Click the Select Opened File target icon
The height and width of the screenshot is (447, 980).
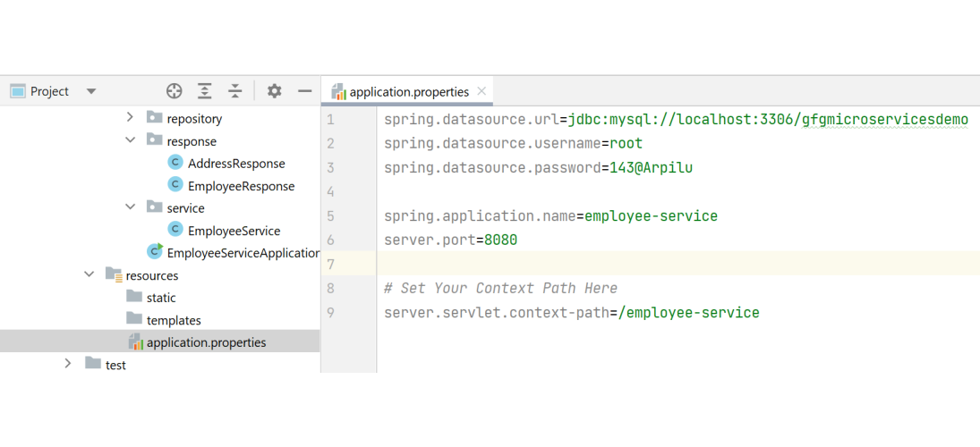(x=175, y=91)
